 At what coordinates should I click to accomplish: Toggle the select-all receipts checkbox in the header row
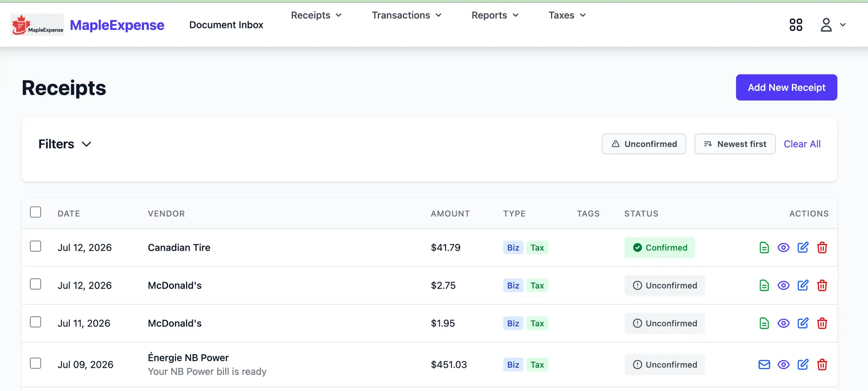(36, 212)
